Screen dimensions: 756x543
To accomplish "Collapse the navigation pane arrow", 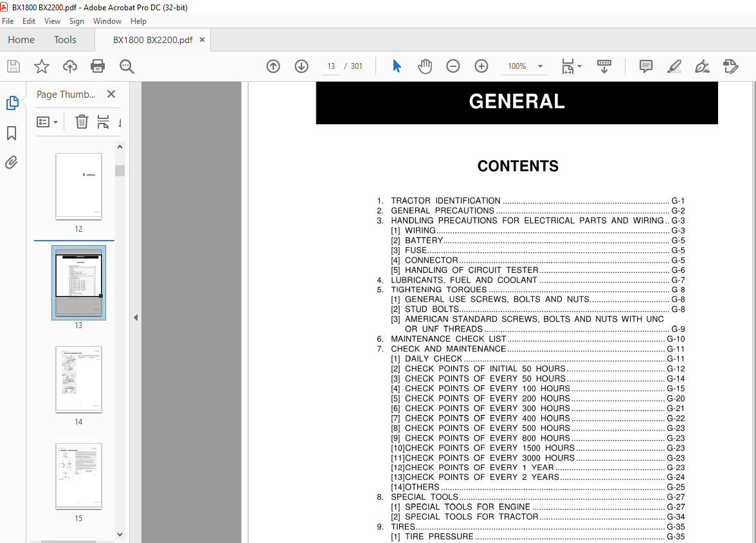I will [x=136, y=317].
